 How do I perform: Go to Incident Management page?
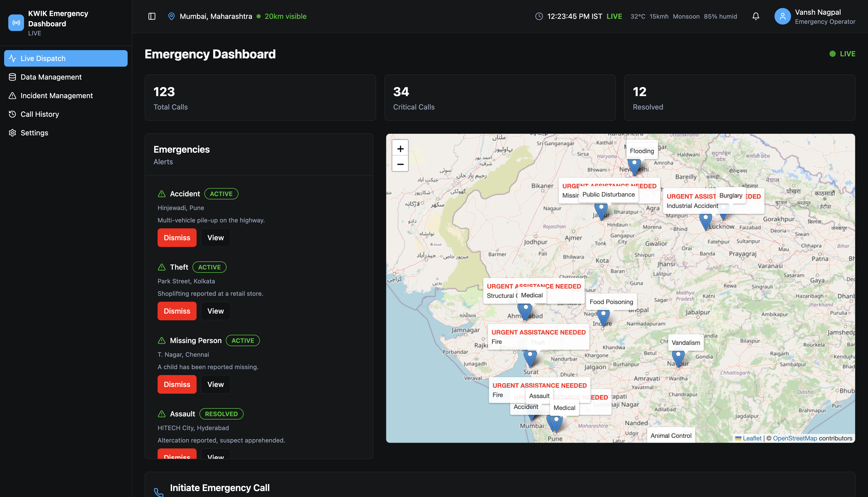tap(56, 96)
